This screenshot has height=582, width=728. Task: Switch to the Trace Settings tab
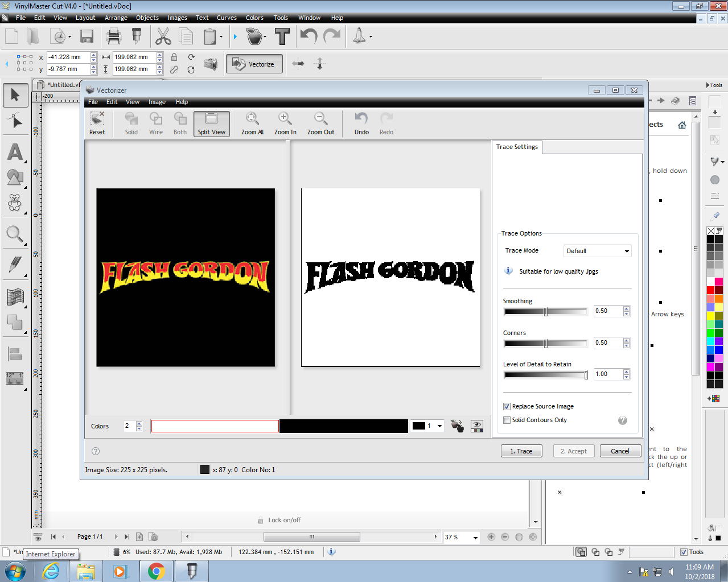coord(517,147)
